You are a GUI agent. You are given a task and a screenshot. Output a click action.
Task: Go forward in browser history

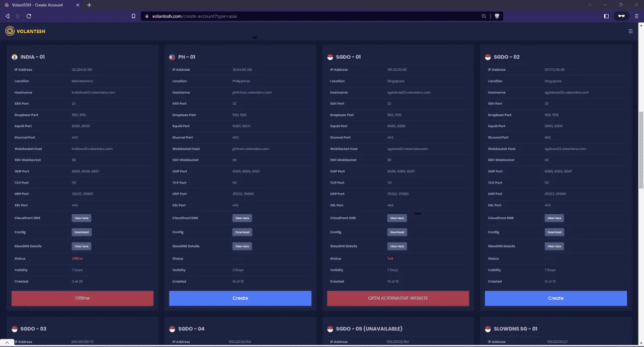tap(18, 16)
